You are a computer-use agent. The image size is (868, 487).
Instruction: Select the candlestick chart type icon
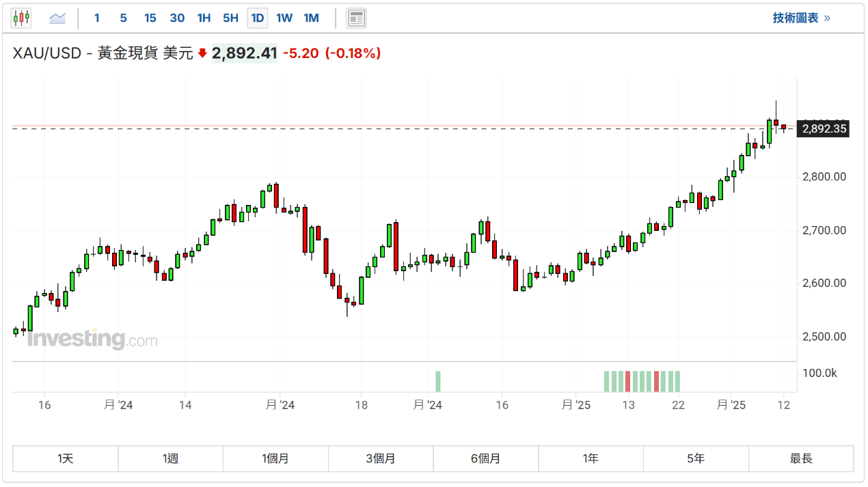(x=21, y=18)
